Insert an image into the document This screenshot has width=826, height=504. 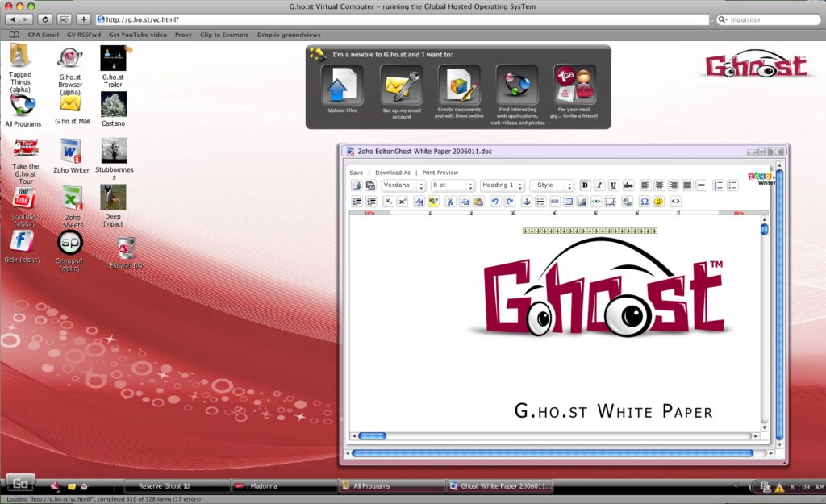click(582, 201)
